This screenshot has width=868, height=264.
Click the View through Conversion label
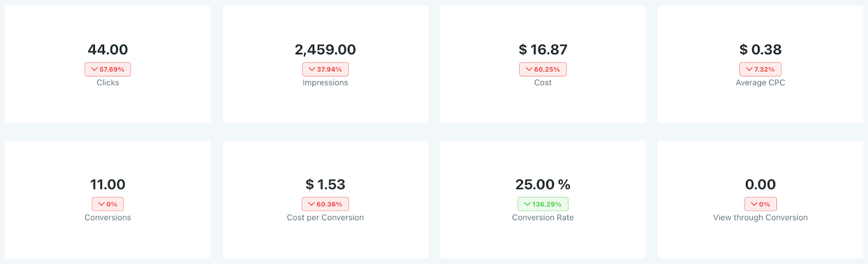click(x=761, y=218)
